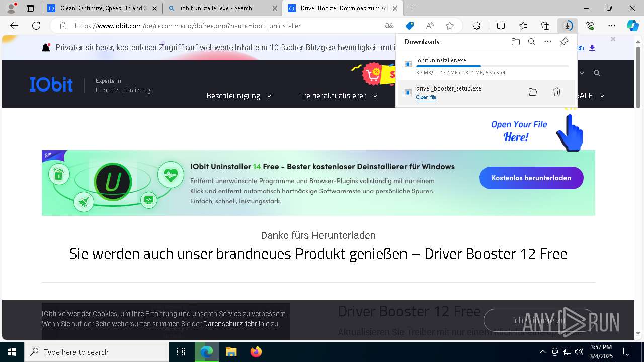The image size is (644, 362).
Task: Pin the Downloads panel
Action: point(564,42)
